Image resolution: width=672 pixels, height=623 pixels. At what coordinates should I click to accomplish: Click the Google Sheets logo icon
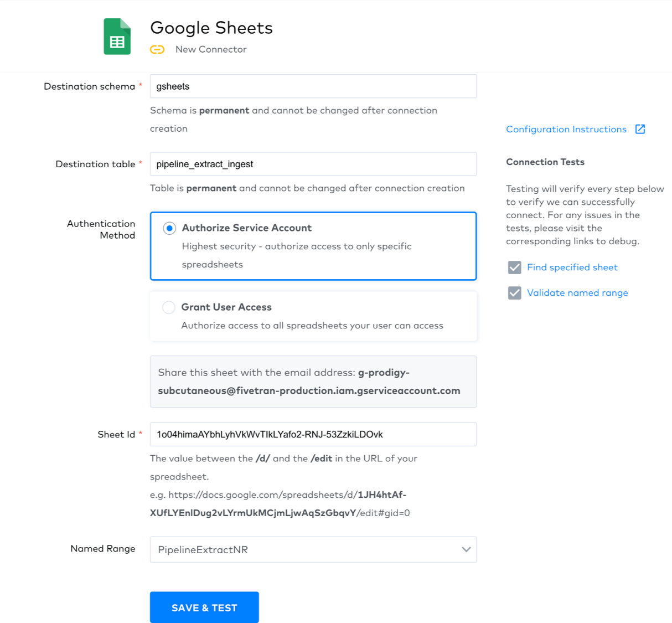117,37
